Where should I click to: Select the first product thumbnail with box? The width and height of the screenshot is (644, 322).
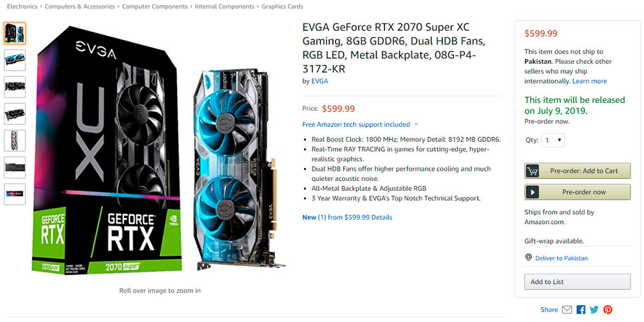pyautogui.click(x=15, y=33)
